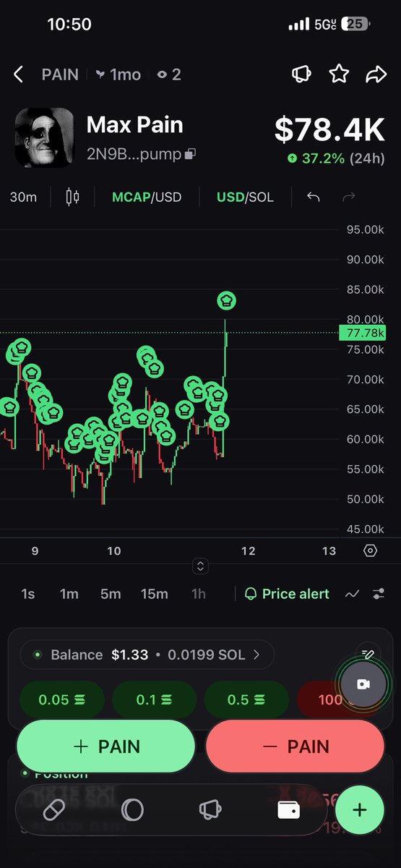This screenshot has width=401, height=868.
Task: Open the pill icon tab in bottom bar
Action: pyautogui.click(x=54, y=810)
